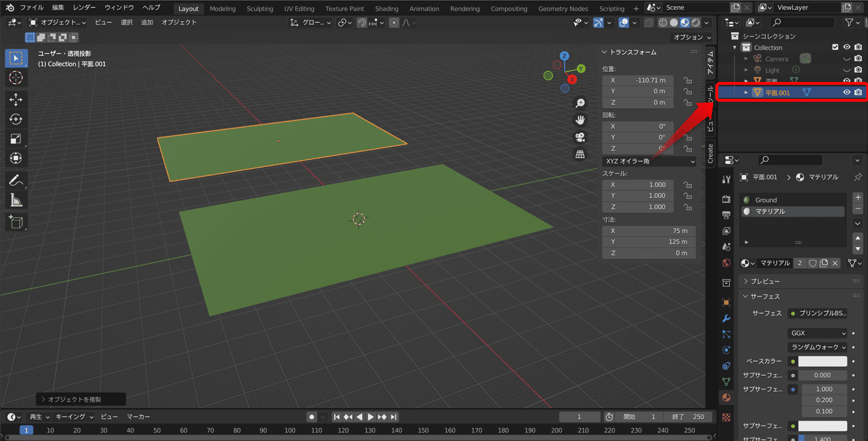
Task: Open the 追加 menu in the viewport header
Action: 147,23
